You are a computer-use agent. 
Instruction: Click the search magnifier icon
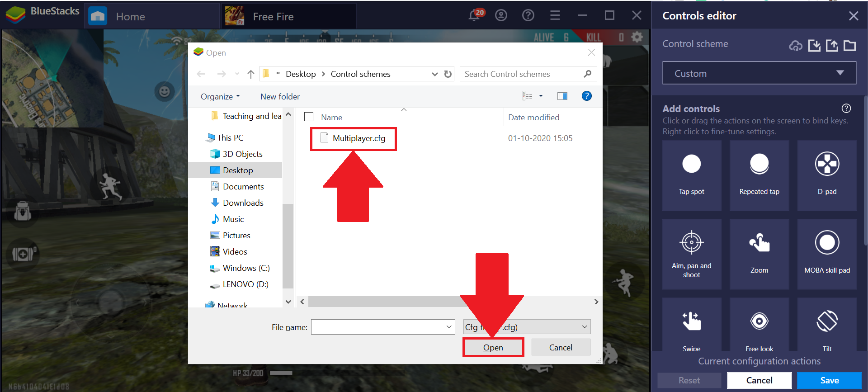coord(587,74)
